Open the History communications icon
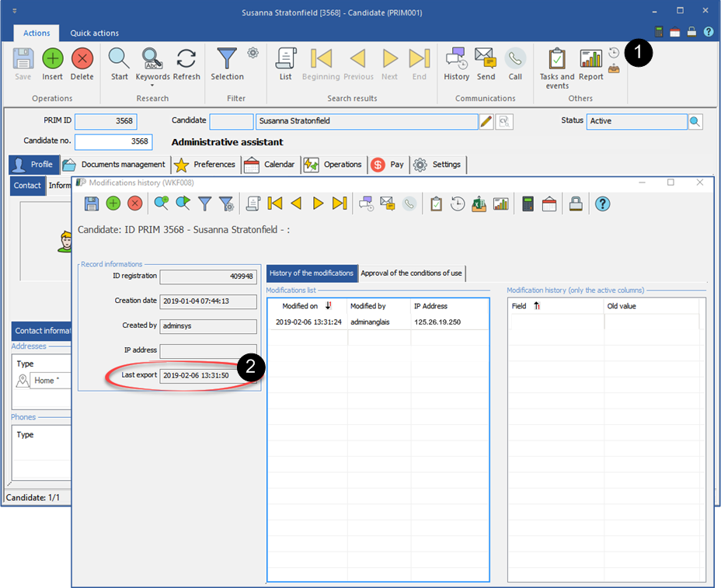 point(457,58)
